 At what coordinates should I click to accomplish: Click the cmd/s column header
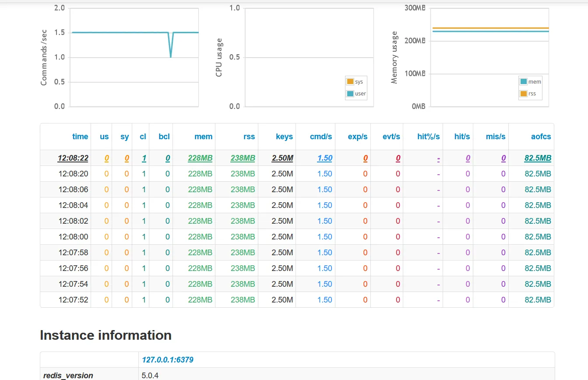[321, 137]
